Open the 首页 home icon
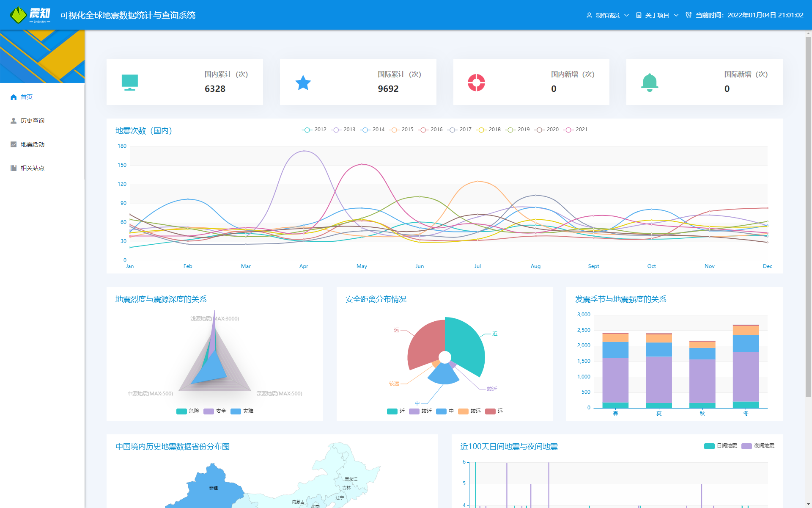The width and height of the screenshot is (812, 508). (14, 97)
